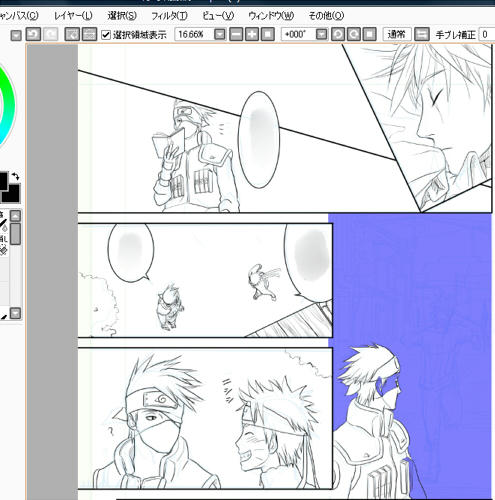Click the zoom out minus icon
The image size is (495, 500).
[236, 34]
